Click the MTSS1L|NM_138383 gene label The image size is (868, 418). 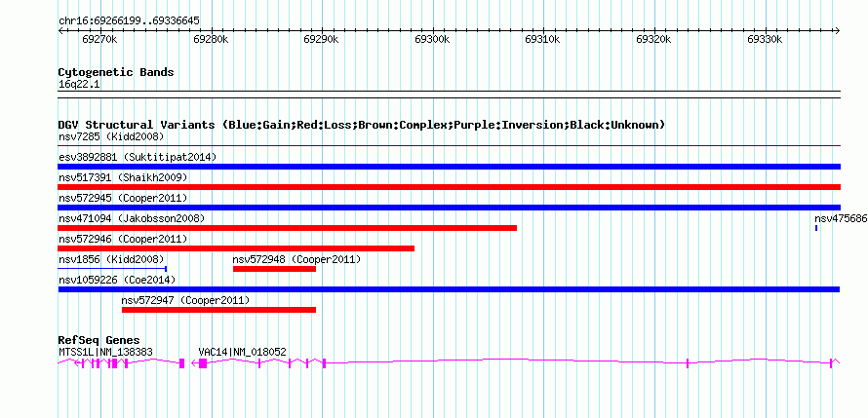click(105, 352)
